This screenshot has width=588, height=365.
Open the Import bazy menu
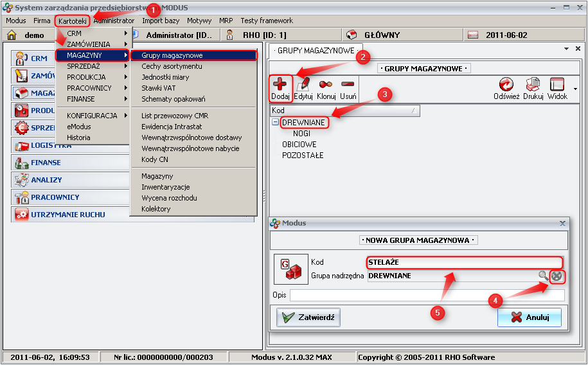tap(161, 21)
